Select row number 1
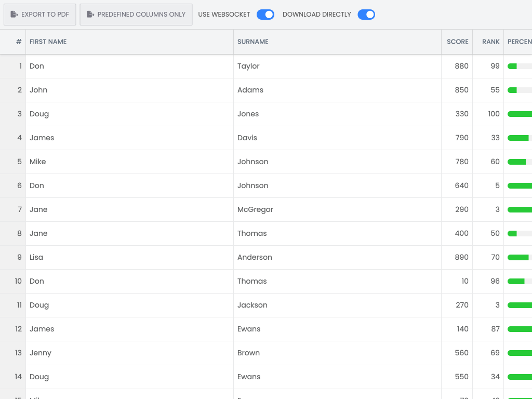The image size is (532, 399). 13,66
